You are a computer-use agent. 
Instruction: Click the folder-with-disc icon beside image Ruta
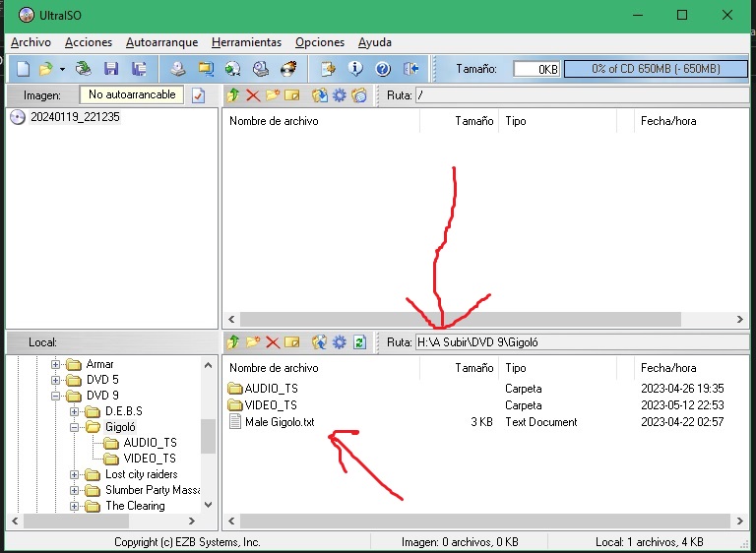click(x=359, y=95)
